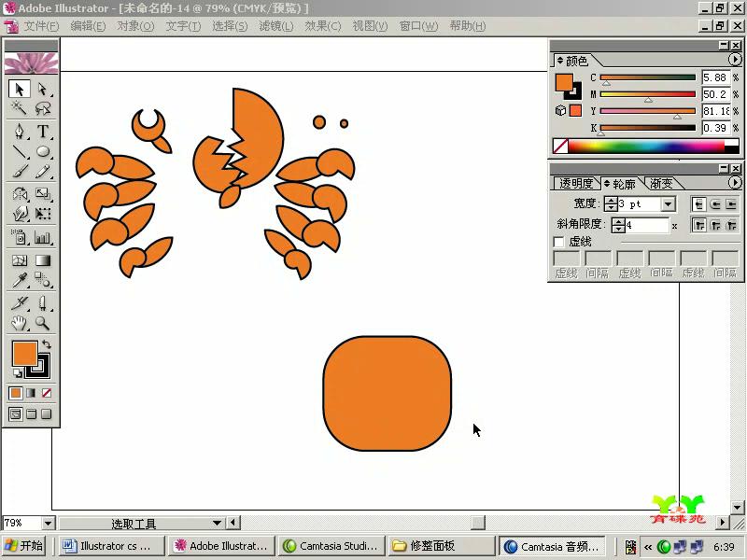747x560 pixels.
Task: Select the Direct Selection tool
Action: click(43, 89)
